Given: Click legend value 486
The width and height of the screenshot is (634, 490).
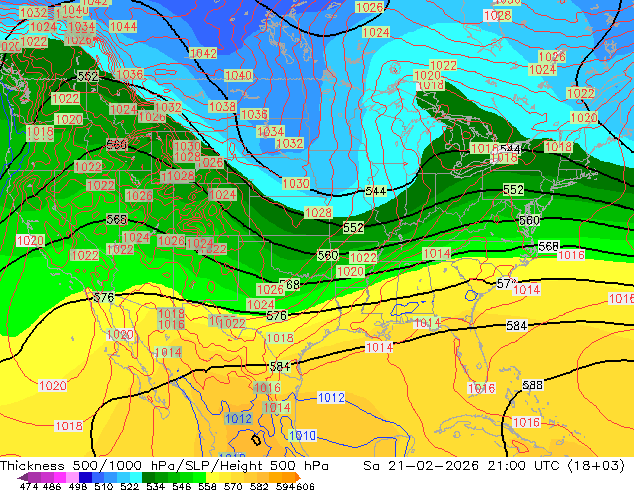Looking at the screenshot, I should tap(52, 486).
